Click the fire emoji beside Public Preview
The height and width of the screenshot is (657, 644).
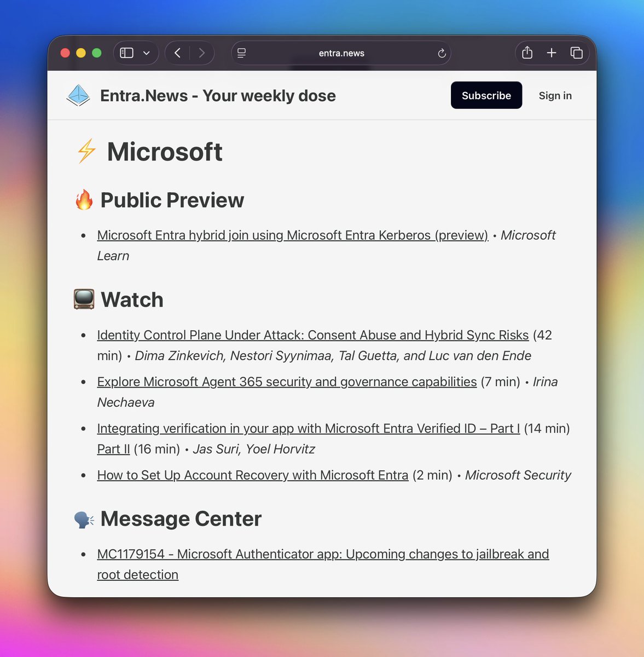pyautogui.click(x=84, y=200)
